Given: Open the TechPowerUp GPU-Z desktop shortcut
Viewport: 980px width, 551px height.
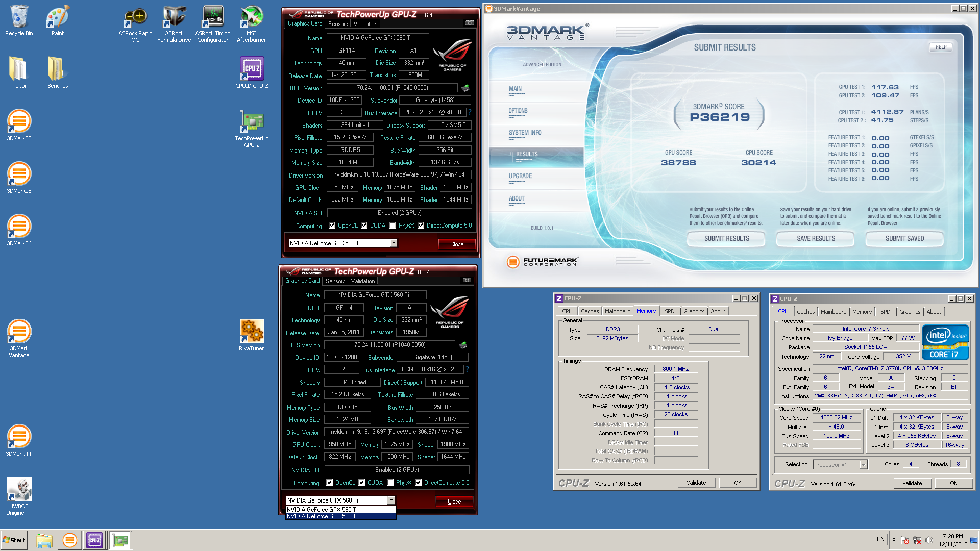Looking at the screenshot, I should pos(252,129).
